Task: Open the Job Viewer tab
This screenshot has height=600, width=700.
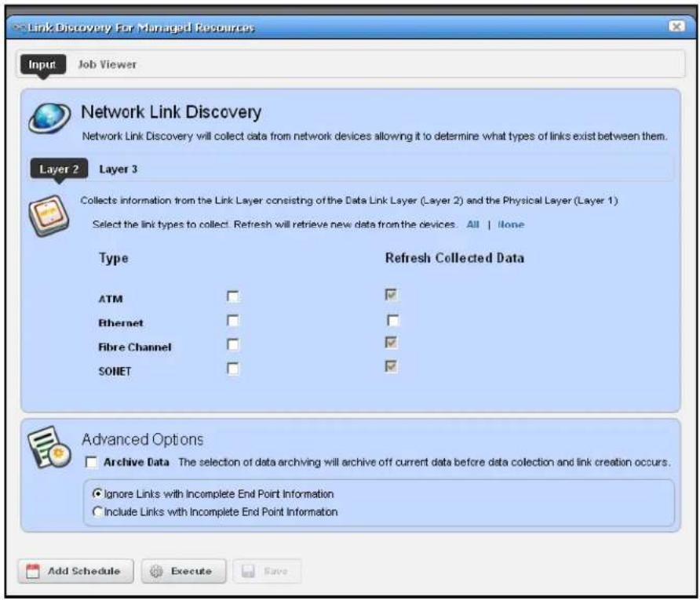Action: tap(108, 64)
